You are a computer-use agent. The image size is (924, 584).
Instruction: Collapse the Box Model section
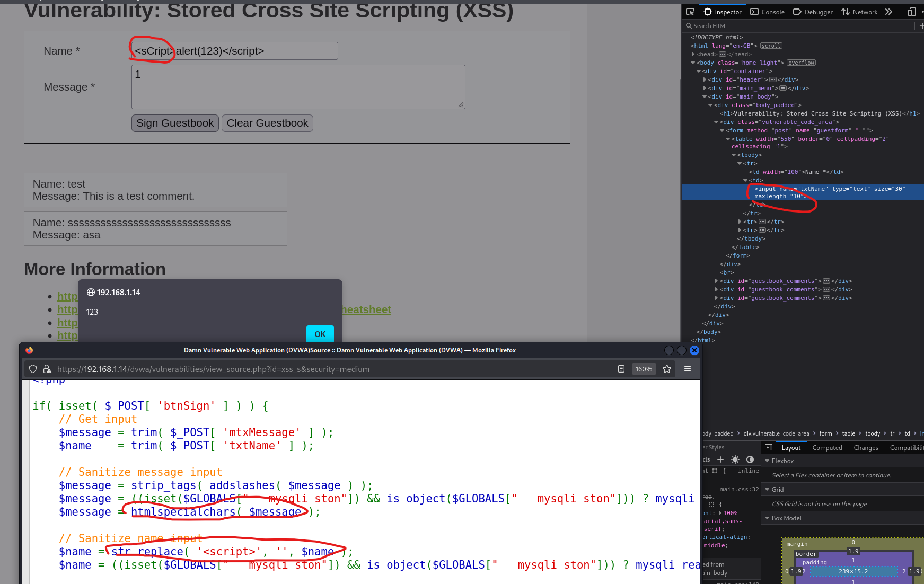click(767, 518)
